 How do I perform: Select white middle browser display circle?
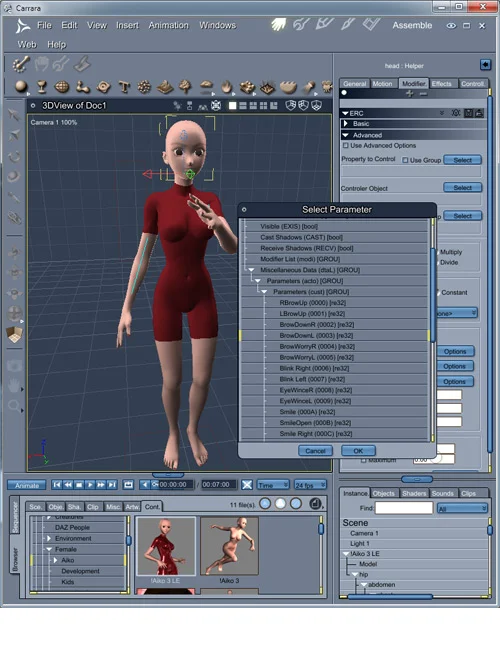coord(280,504)
